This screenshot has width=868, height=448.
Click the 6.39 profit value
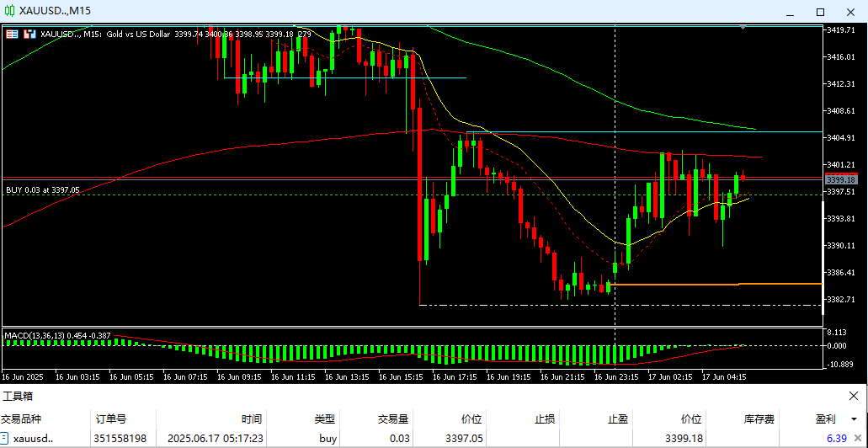(836, 439)
